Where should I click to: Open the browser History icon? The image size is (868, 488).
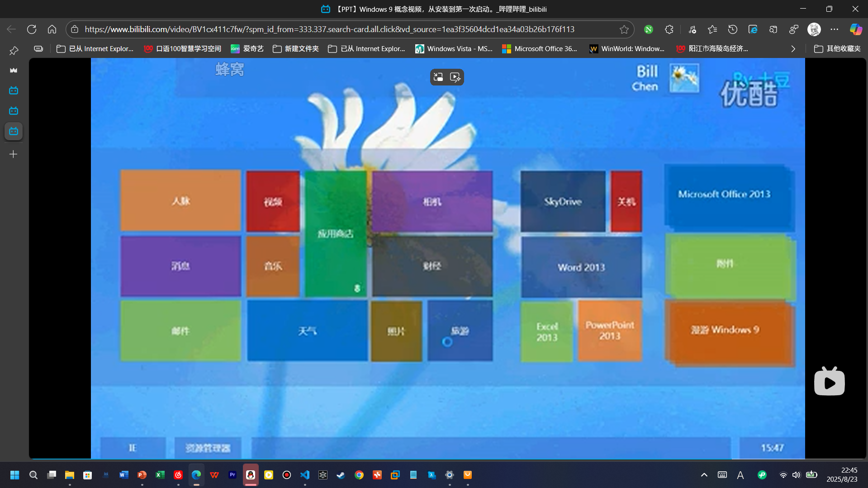[x=733, y=29]
